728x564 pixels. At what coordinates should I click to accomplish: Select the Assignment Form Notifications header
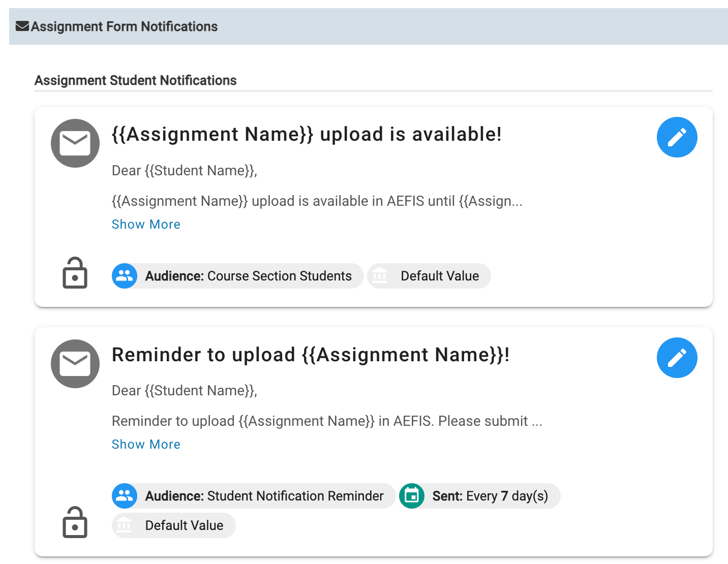(124, 26)
